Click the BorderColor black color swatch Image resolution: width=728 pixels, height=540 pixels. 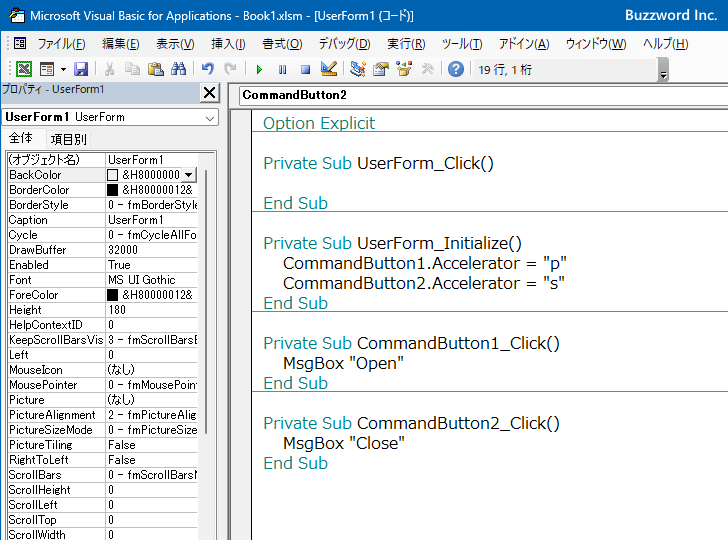(x=112, y=190)
